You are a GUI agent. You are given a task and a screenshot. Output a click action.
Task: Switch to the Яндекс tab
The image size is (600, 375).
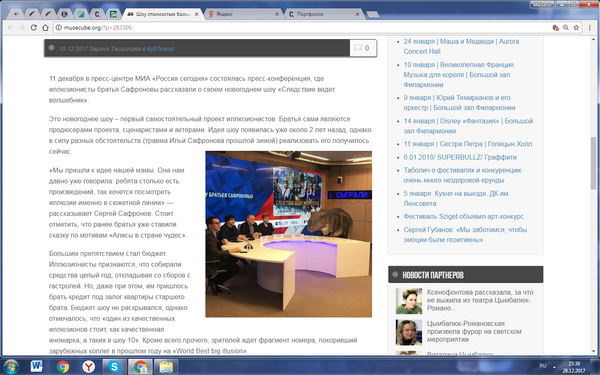click(244, 14)
